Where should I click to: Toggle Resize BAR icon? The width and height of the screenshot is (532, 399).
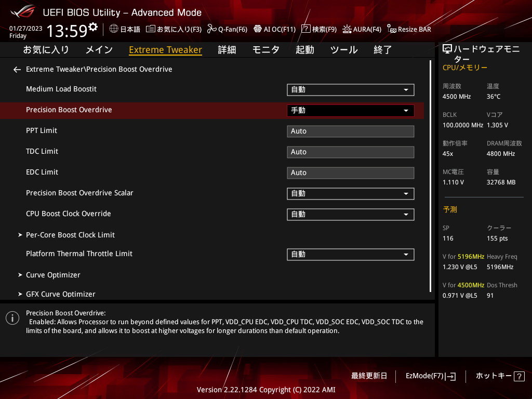(392, 29)
